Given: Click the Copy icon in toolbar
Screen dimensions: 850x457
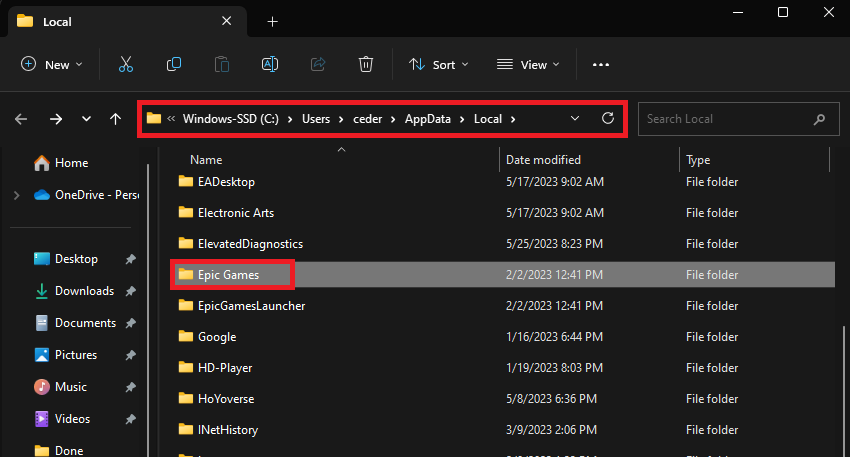Looking at the screenshot, I should tap(174, 65).
